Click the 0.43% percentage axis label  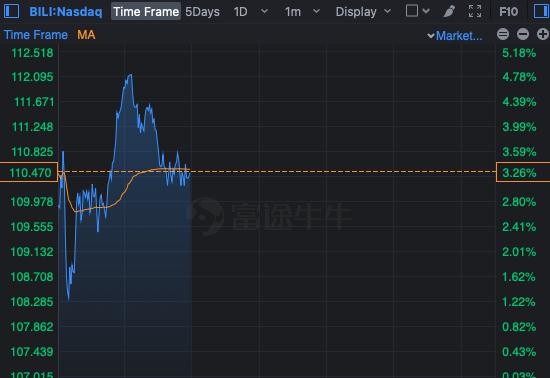point(519,352)
